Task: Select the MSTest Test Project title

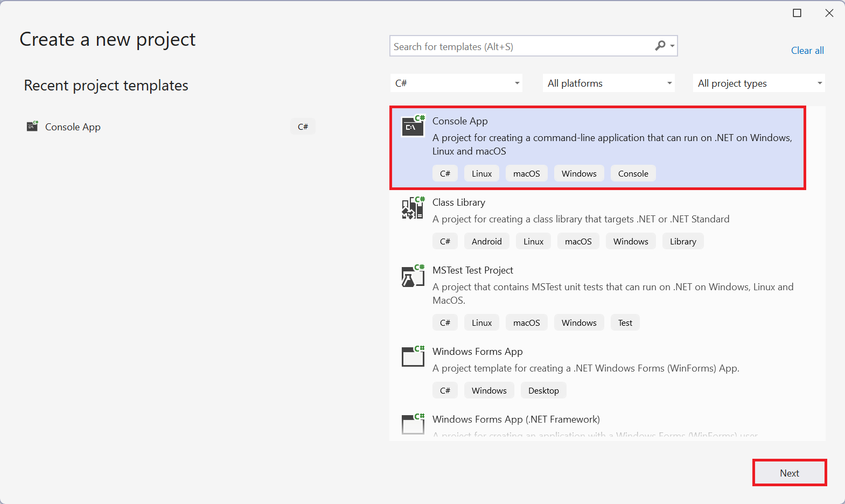Action: coord(473,270)
